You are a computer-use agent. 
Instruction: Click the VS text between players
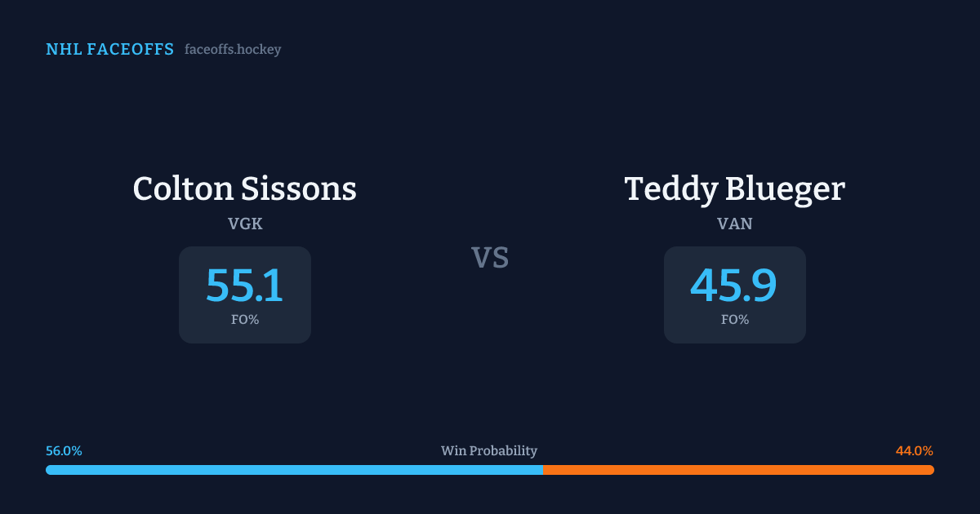click(x=490, y=258)
